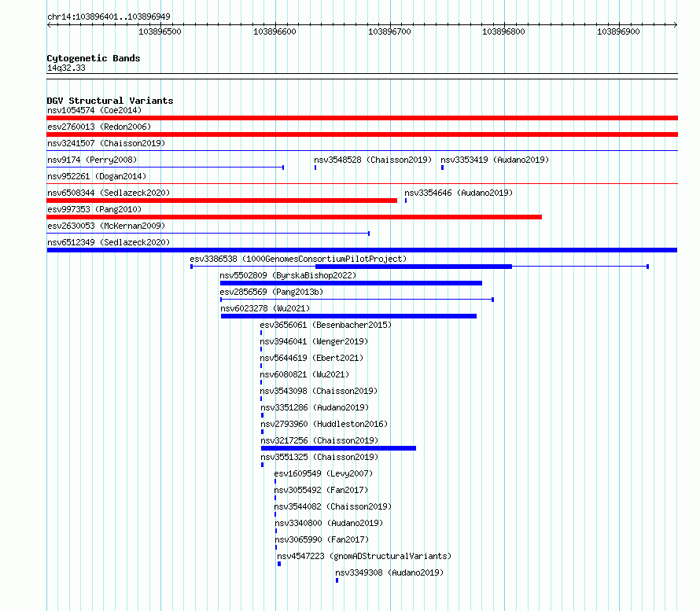Click the small blue marker under nsv4547223
Viewport: 700px width, 611px height.
[x=279, y=564]
